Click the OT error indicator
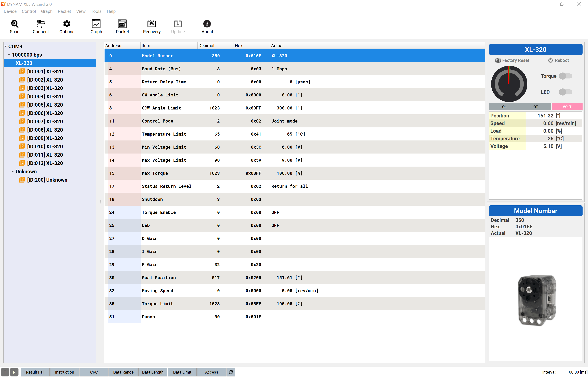Viewport: 588px width, 377px height. click(536, 107)
